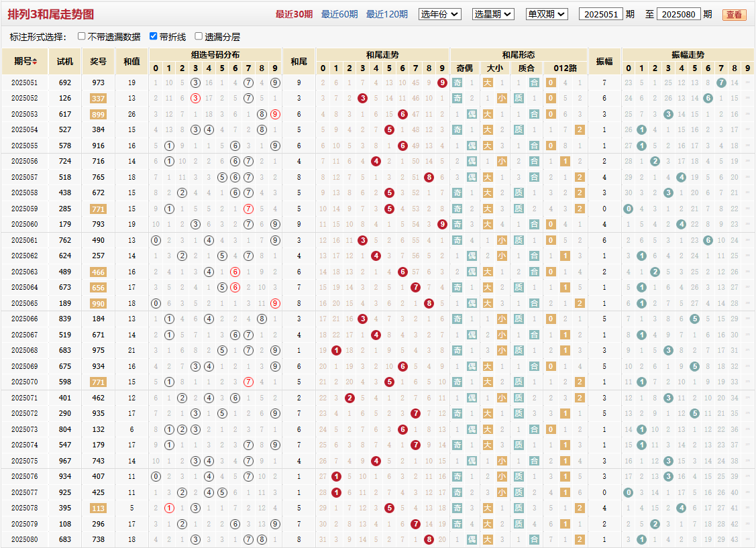Click 奇 marker in row 2025051
Viewport: 756px width, 548px height.
pyautogui.click(x=457, y=83)
